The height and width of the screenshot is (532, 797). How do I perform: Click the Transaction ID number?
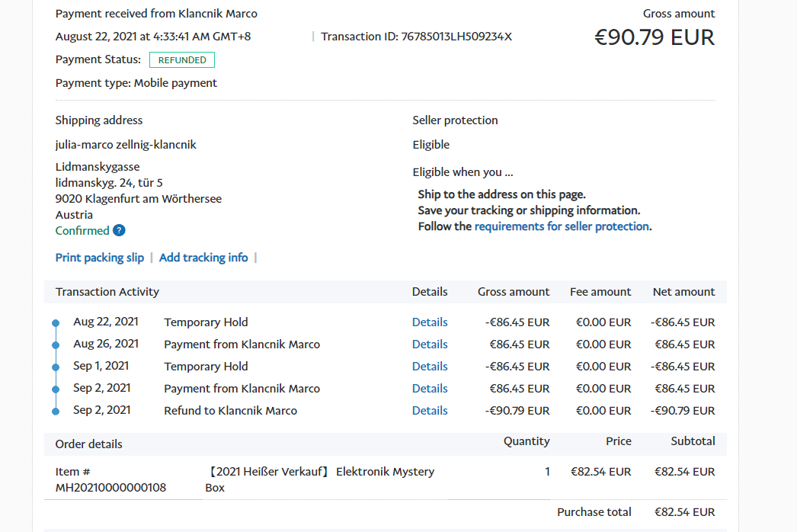[x=456, y=37]
